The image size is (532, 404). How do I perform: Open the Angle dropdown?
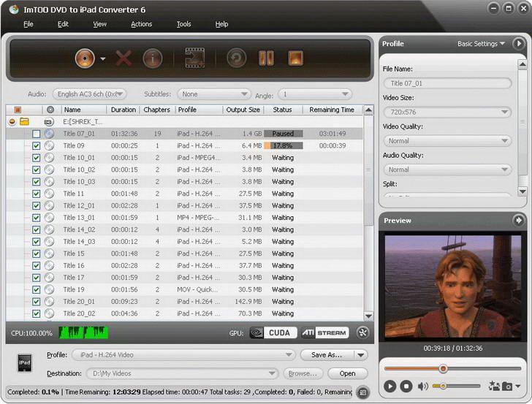point(315,94)
